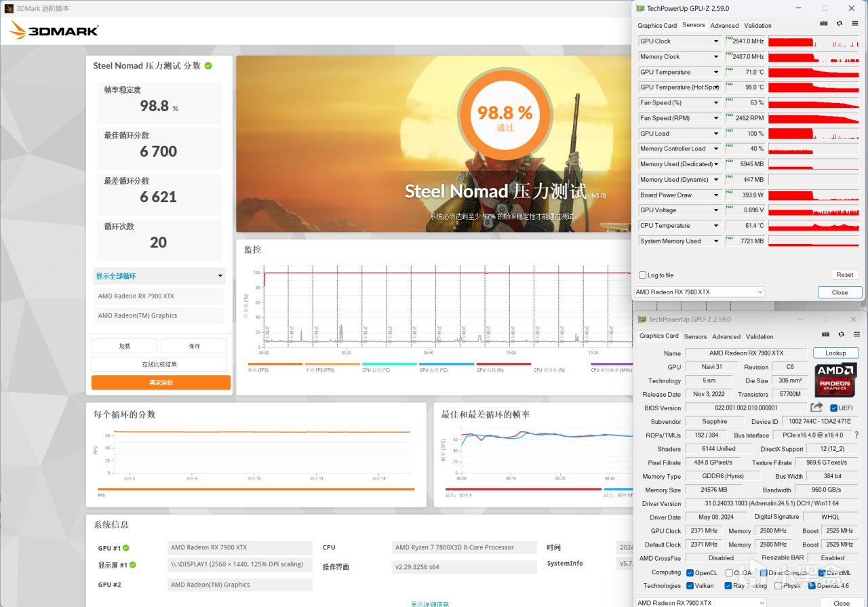Toggle the Vulkan checkbox
This screenshot has width=868, height=607.
tap(690, 586)
